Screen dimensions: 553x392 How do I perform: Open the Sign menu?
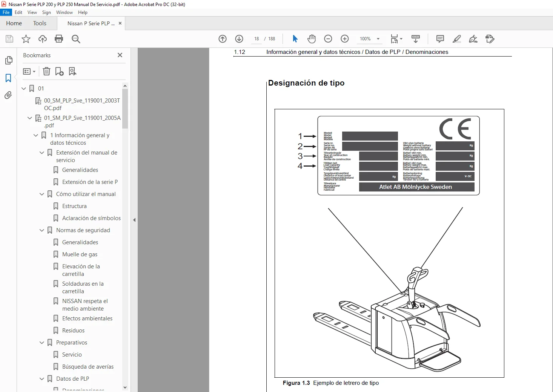46,12
